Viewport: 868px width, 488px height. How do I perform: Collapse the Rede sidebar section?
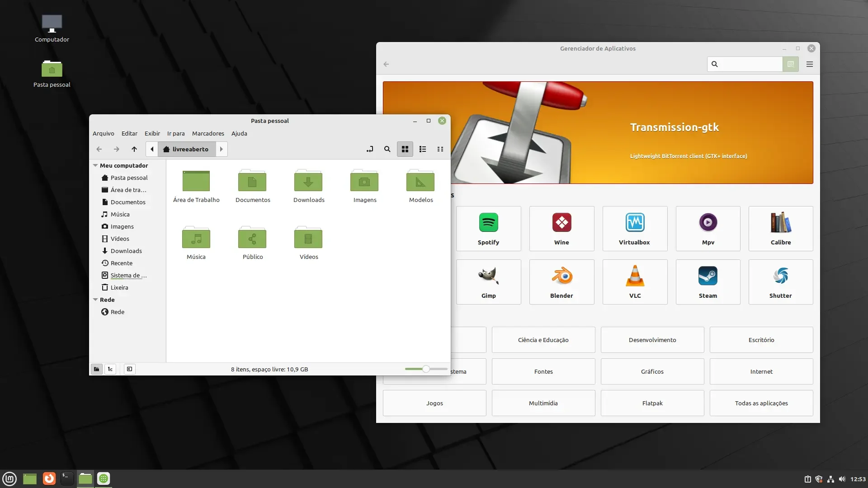pos(95,300)
